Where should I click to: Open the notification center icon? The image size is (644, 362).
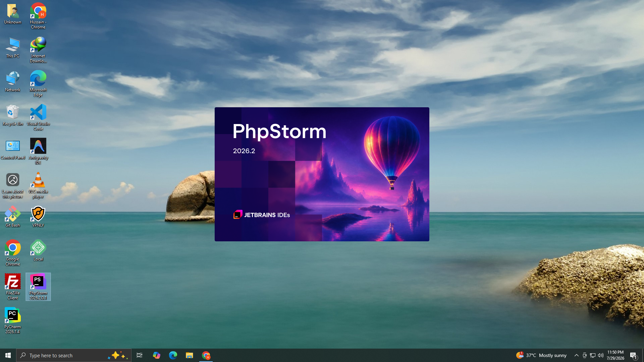tap(634, 355)
